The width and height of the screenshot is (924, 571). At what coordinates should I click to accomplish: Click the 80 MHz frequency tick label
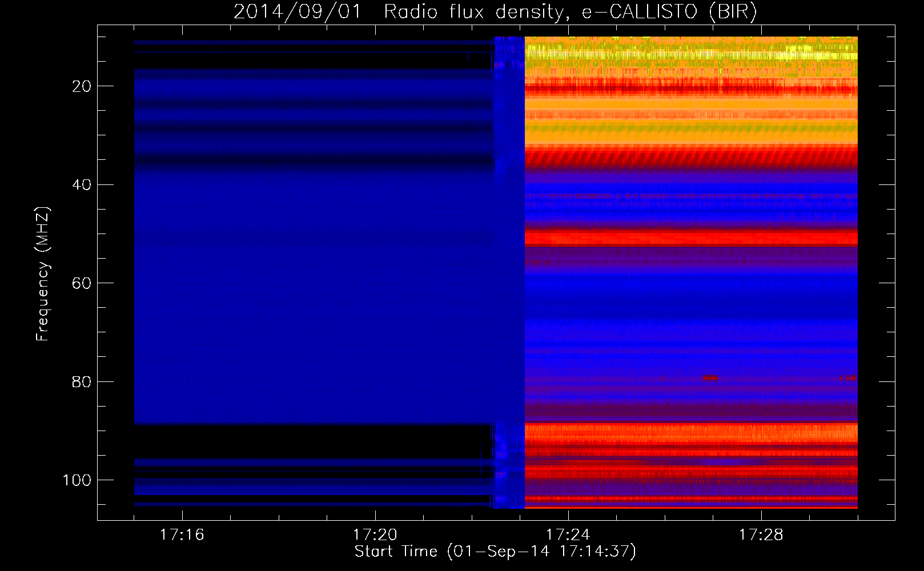coord(82,381)
